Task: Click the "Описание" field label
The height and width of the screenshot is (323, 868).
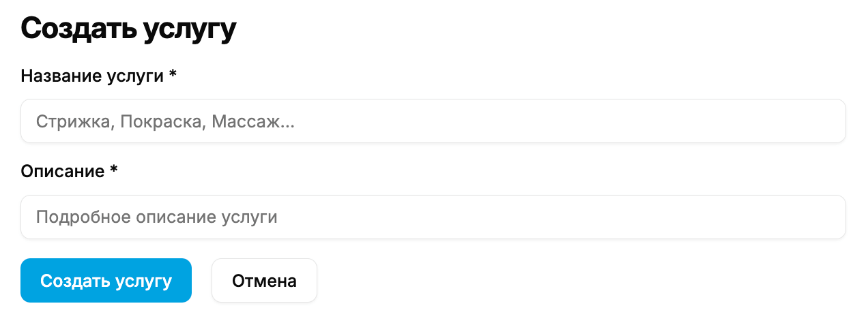Action: tap(63, 171)
